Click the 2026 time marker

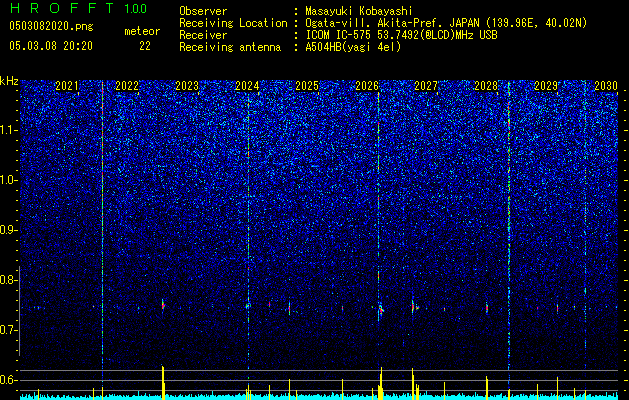[367, 86]
